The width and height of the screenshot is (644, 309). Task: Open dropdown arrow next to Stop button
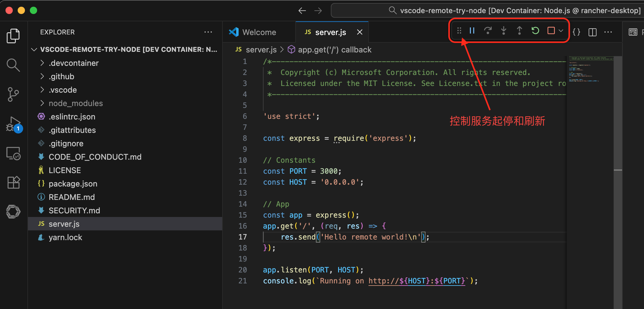(x=561, y=31)
